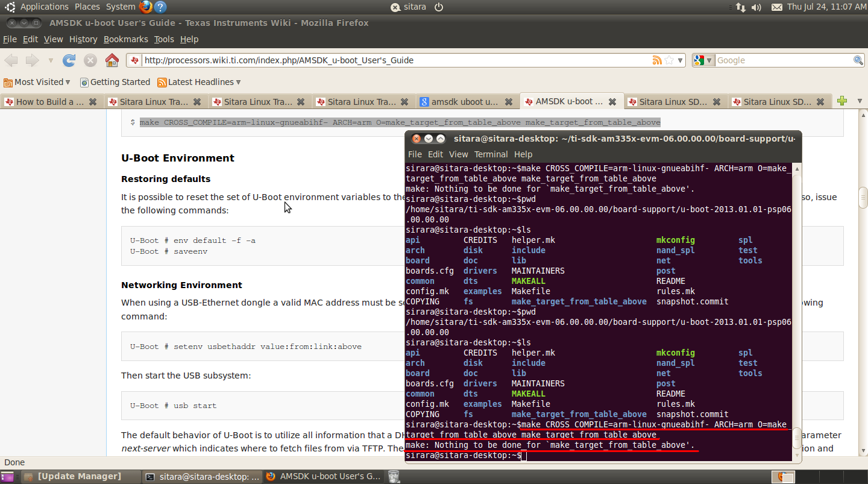This screenshot has width=868, height=484.
Task: Select the AMSDK u-boot User's G... taskbar button
Action: coord(324,477)
